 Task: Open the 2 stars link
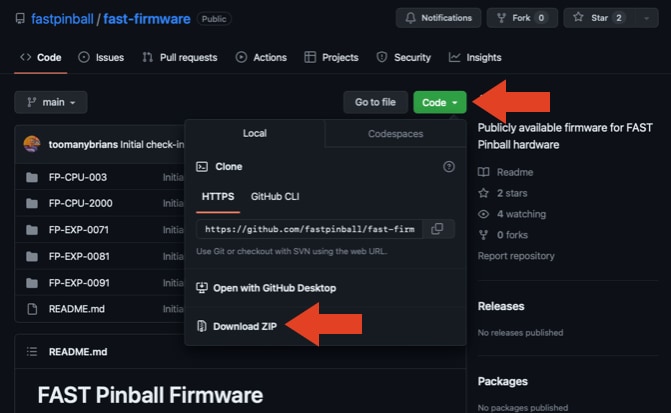(512, 193)
